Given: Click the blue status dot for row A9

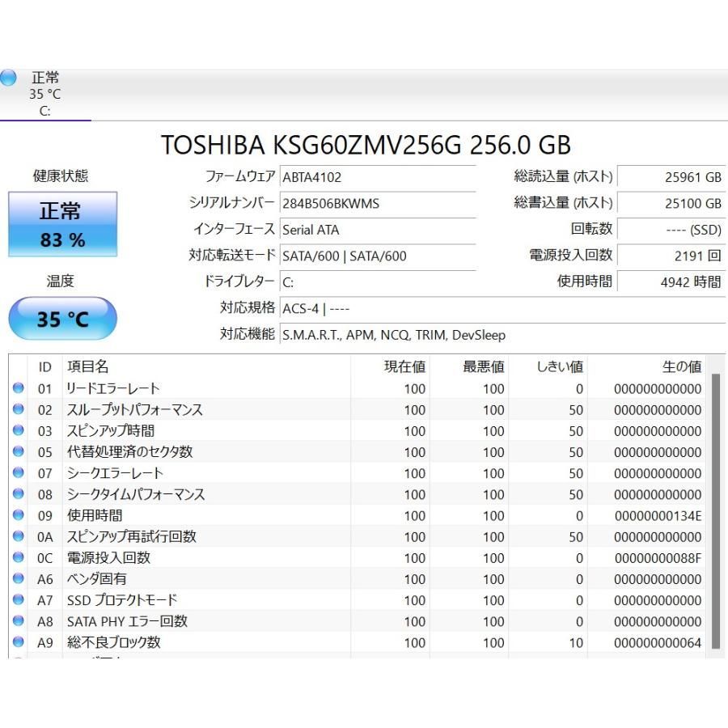Looking at the screenshot, I should 19,642.
